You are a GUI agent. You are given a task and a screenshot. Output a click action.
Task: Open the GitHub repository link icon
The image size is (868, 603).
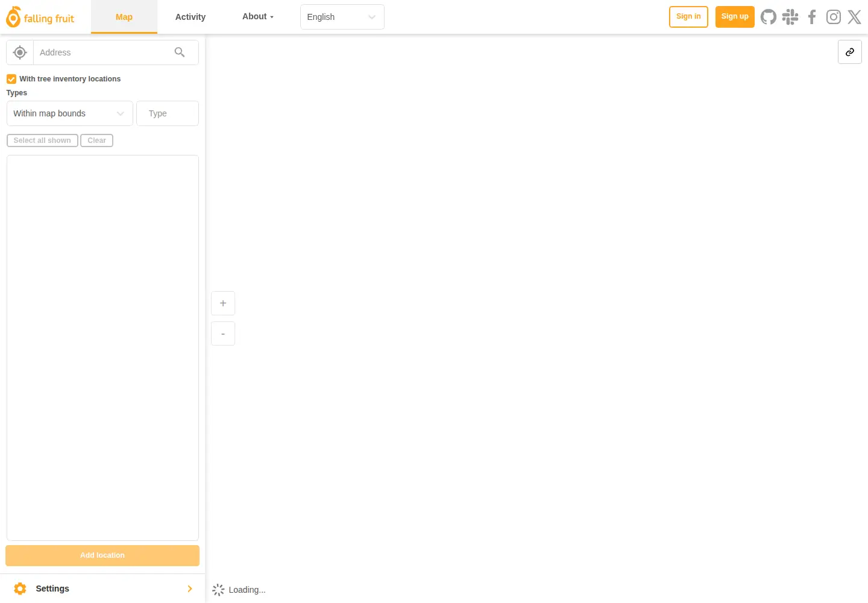tap(769, 17)
